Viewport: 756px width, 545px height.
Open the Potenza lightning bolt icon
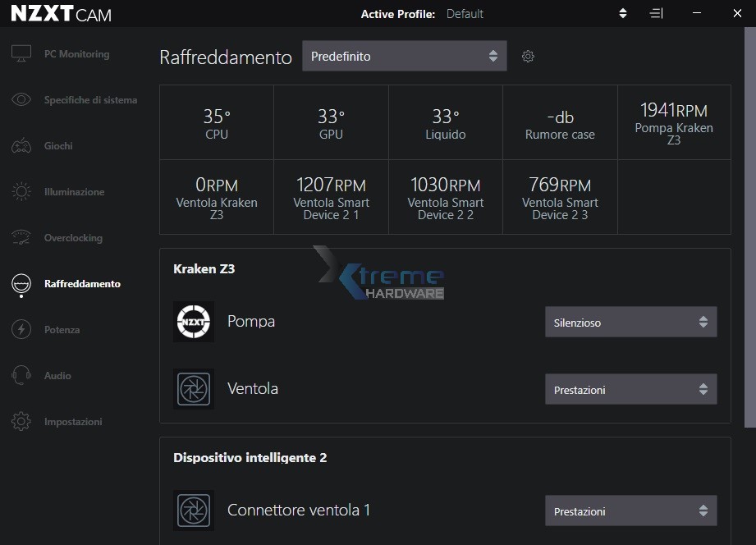21,330
